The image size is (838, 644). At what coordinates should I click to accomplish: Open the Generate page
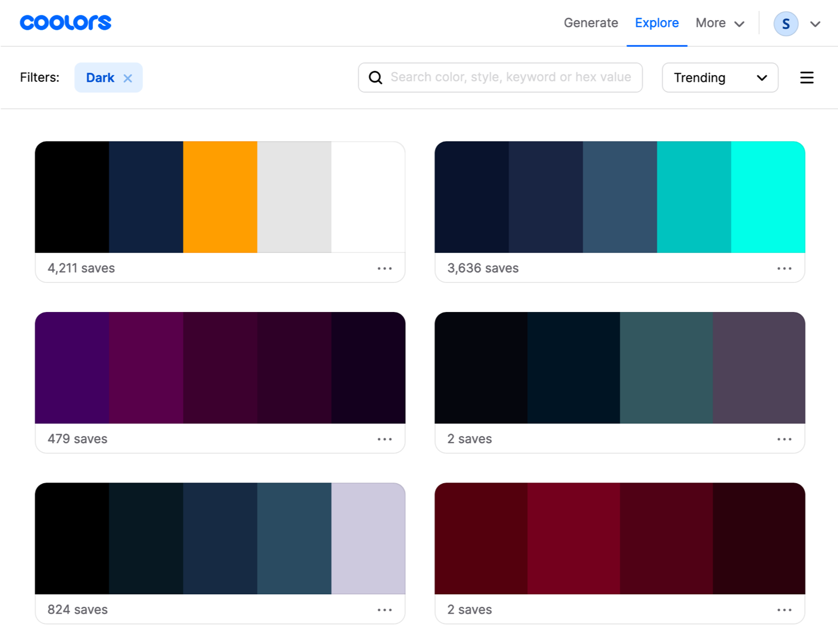591,23
